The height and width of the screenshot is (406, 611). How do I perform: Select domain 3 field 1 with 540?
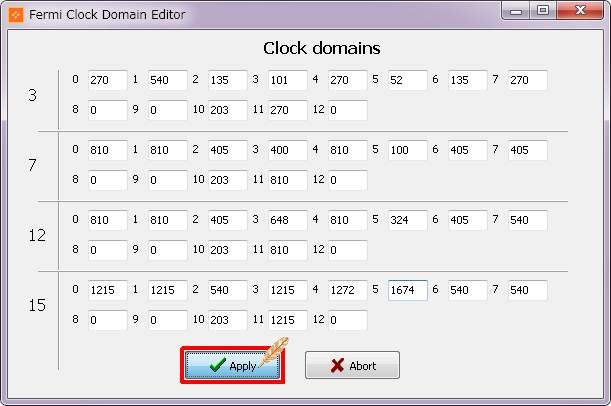168,80
